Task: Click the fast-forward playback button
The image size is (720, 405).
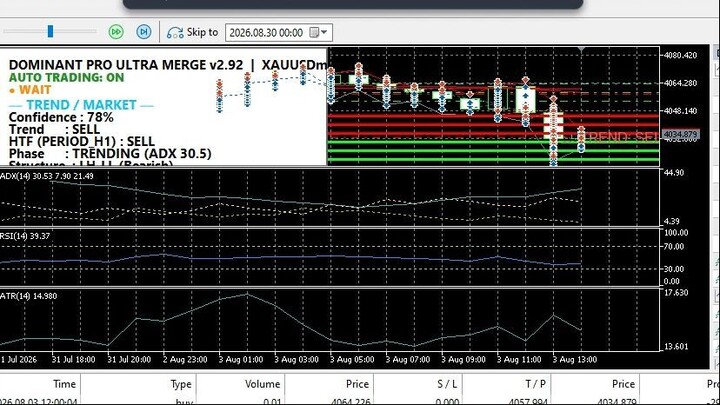Action: (x=116, y=32)
